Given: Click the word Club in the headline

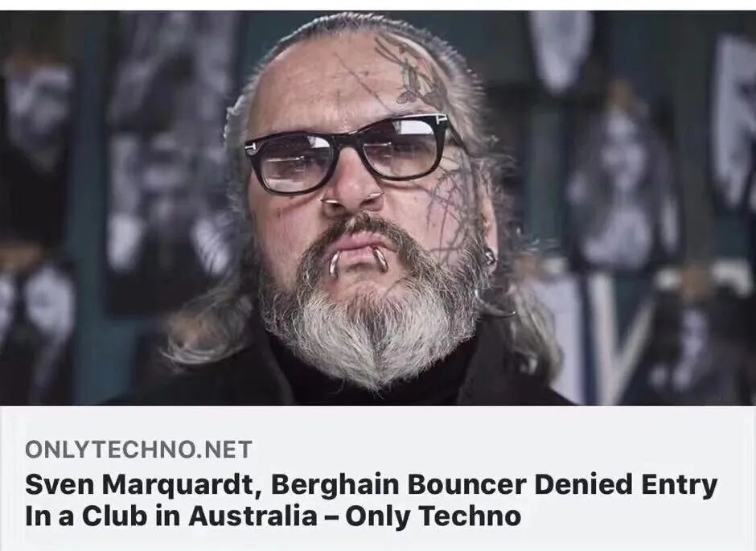Looking at the screenshot, I should tap(114, 516).
